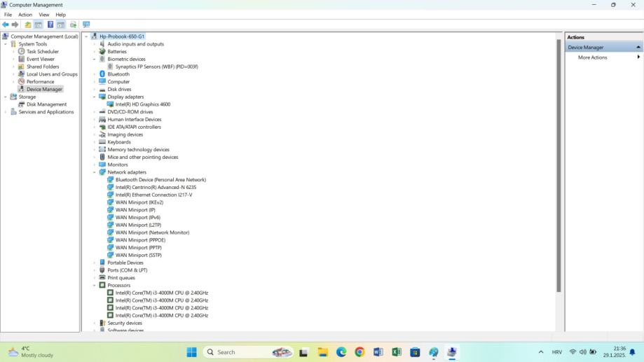Viewport: 644px width, 362px height.
Task: Click the Portable Devices category icon
Action: [x=102, y=263]
